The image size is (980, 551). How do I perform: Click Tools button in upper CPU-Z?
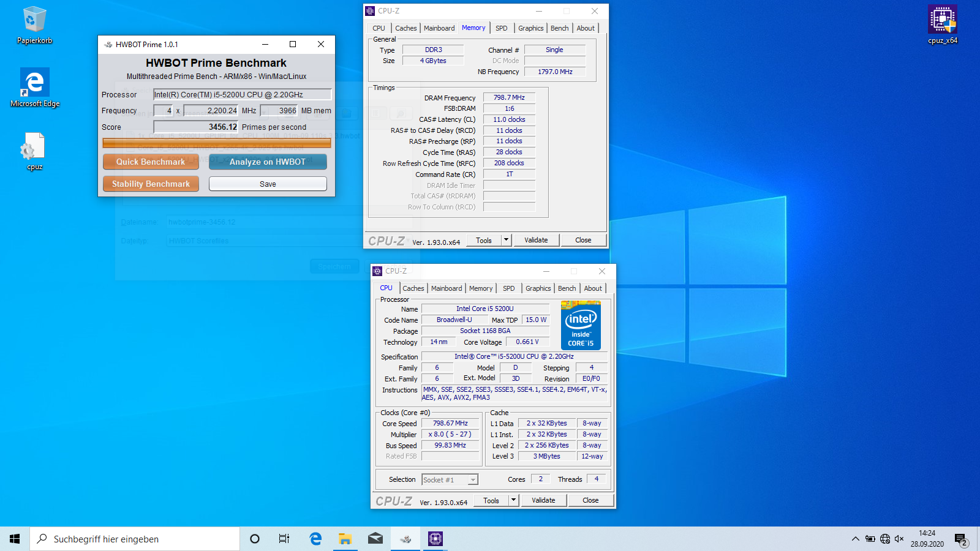pyautogui.click(x=484, y=240)
